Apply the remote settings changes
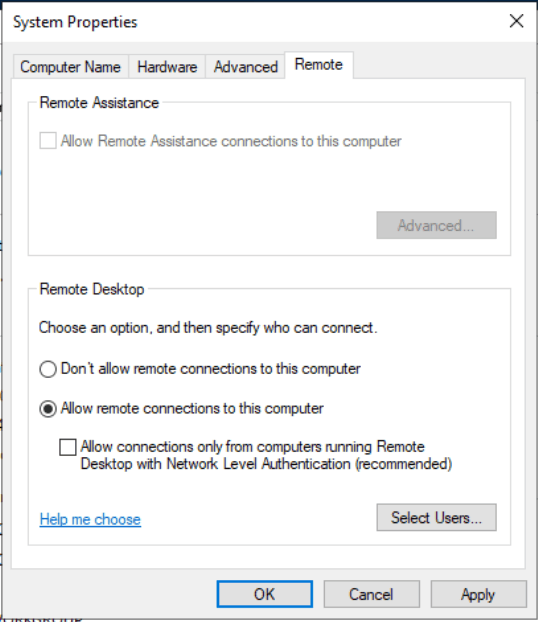Viewport: 538px width, 622px height. 478,594
